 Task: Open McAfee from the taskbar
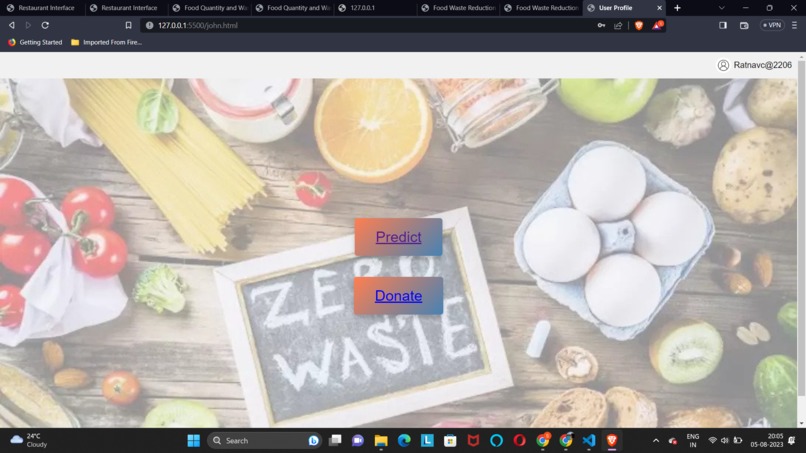[473, 441]
